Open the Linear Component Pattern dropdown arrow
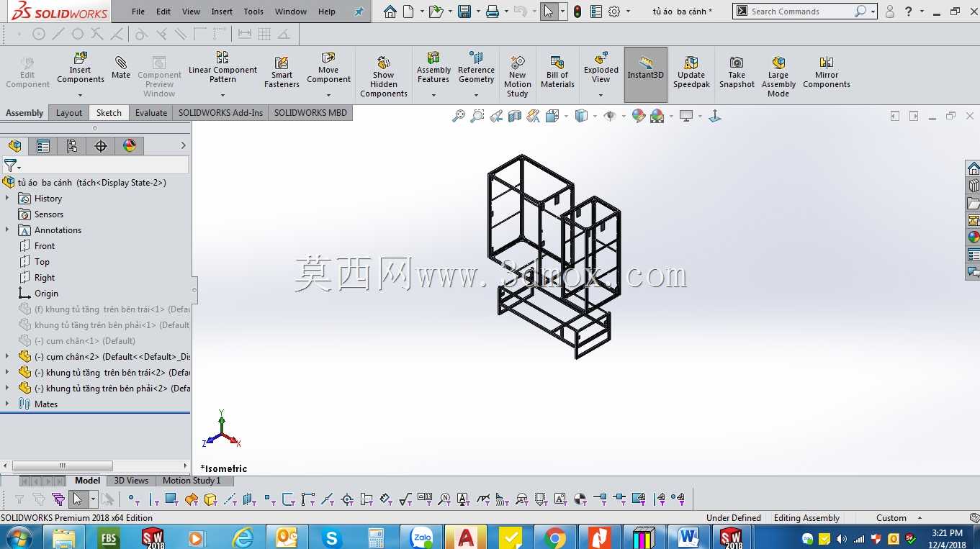The image size is (980, 549). (222, 95)
